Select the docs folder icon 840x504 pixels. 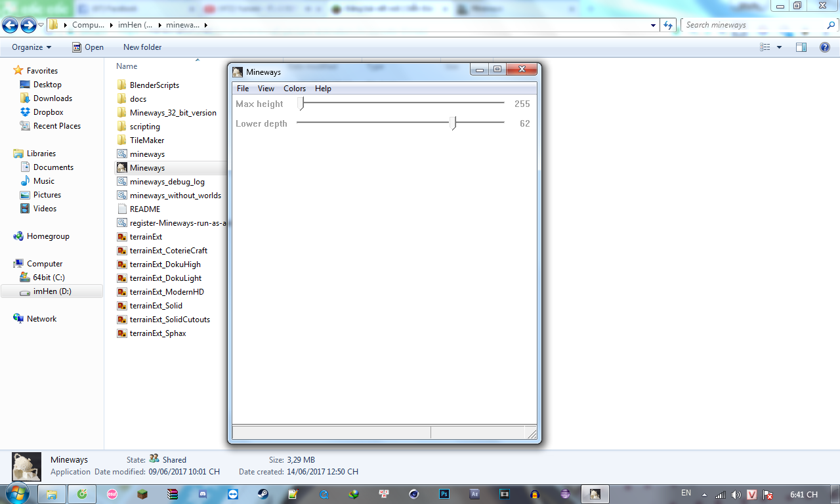pos(121,99)
